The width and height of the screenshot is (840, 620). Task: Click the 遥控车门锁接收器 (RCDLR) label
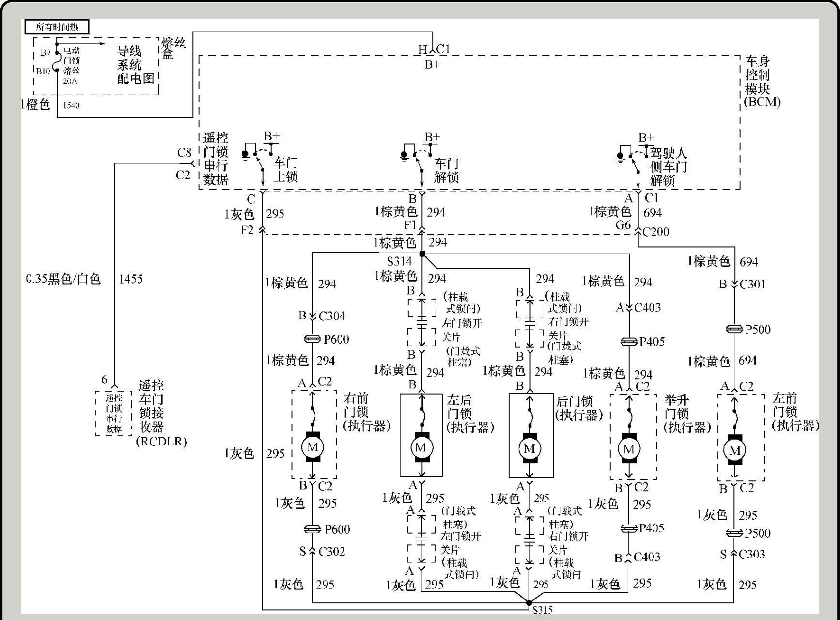[162, 413]
